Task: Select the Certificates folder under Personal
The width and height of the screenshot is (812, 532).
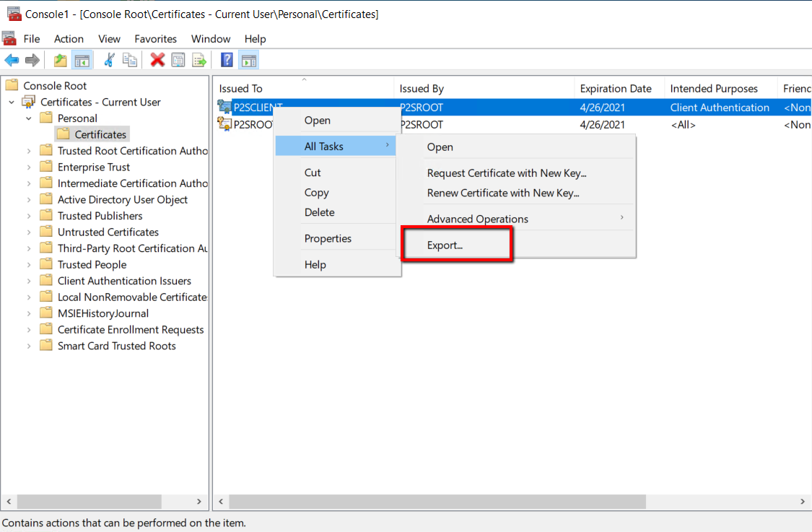Action: point(92,134)
